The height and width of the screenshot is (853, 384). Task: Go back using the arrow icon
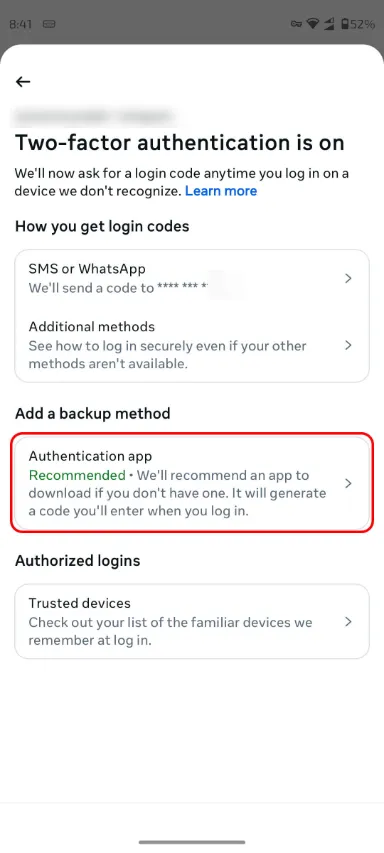[23, 82]
